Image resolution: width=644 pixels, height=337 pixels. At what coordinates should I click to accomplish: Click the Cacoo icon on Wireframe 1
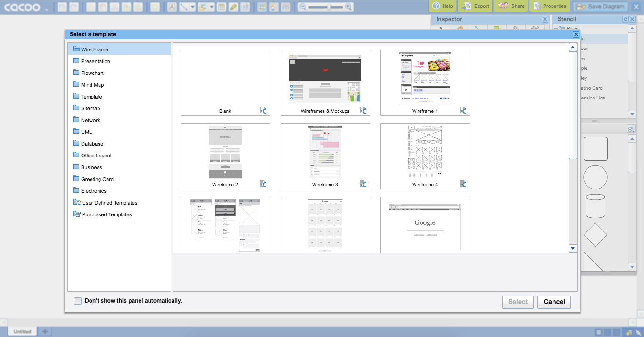463,110
